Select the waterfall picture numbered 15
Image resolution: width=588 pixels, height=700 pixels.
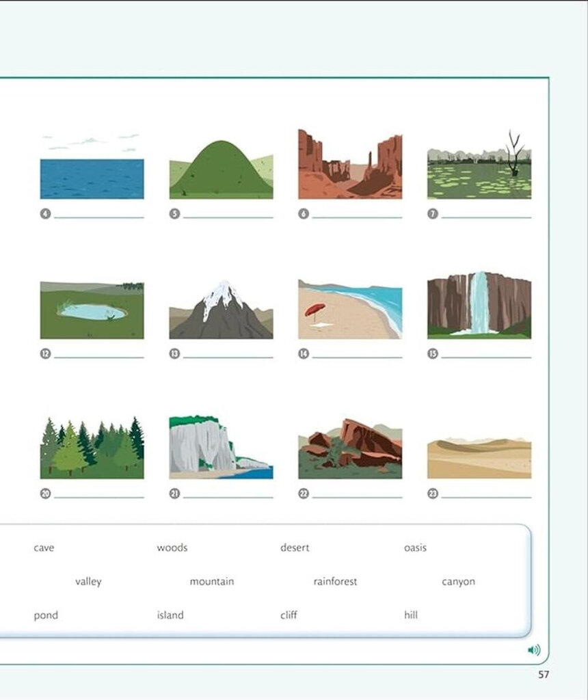[479, 305]
